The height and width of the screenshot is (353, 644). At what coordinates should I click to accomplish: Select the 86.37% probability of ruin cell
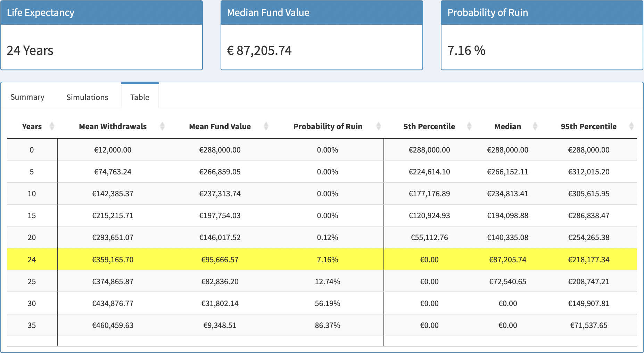tap(327, 326)
